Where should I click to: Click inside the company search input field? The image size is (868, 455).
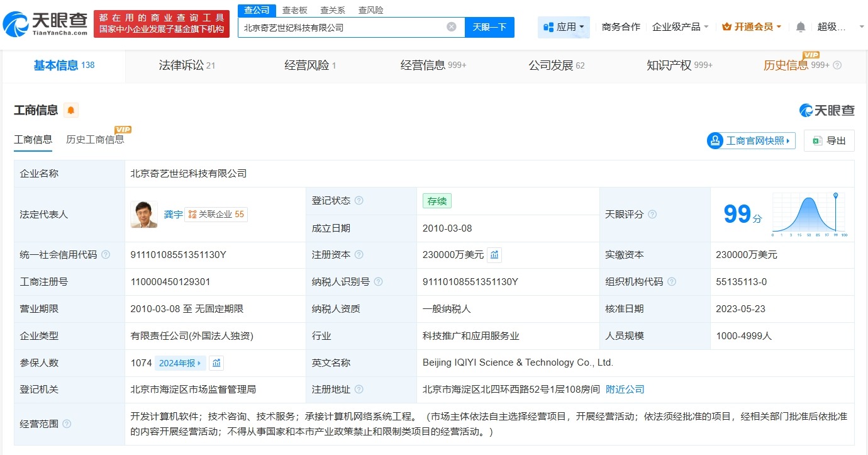(346, 27)
